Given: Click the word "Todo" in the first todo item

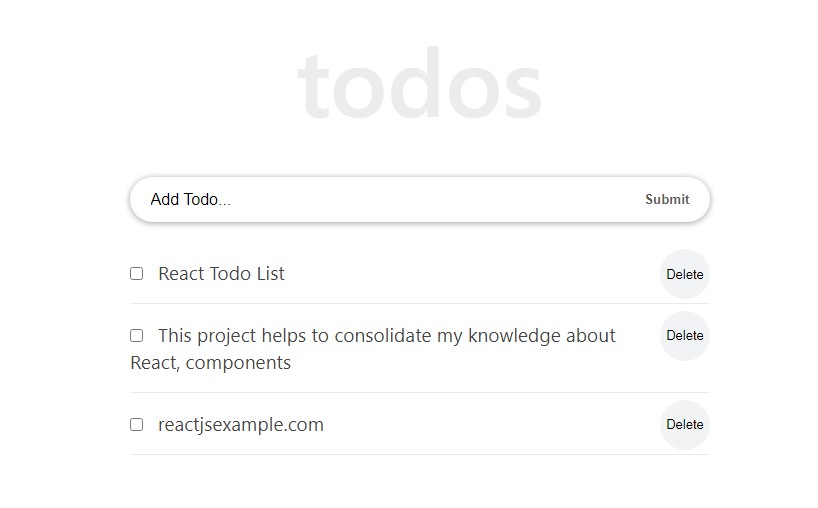Looking at the screenshot, I should (231, 274).
